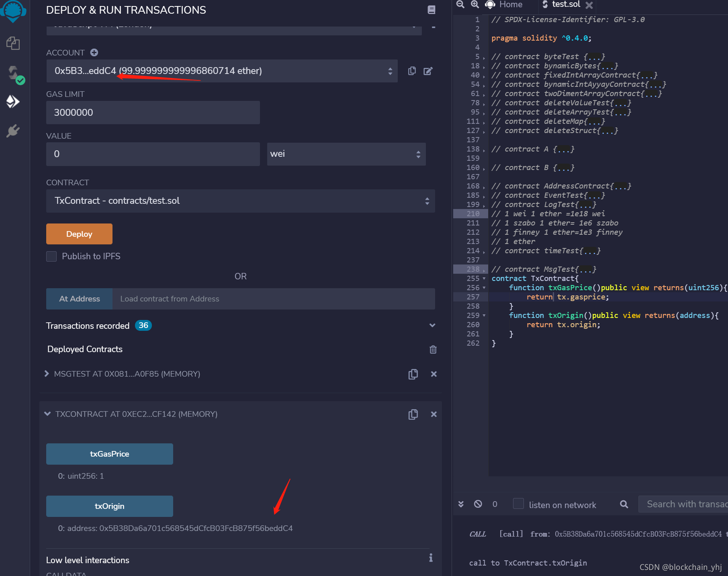The image size is (728, 576).
Task: Copy the selected account address to clipboard
Action: point(412,71)
